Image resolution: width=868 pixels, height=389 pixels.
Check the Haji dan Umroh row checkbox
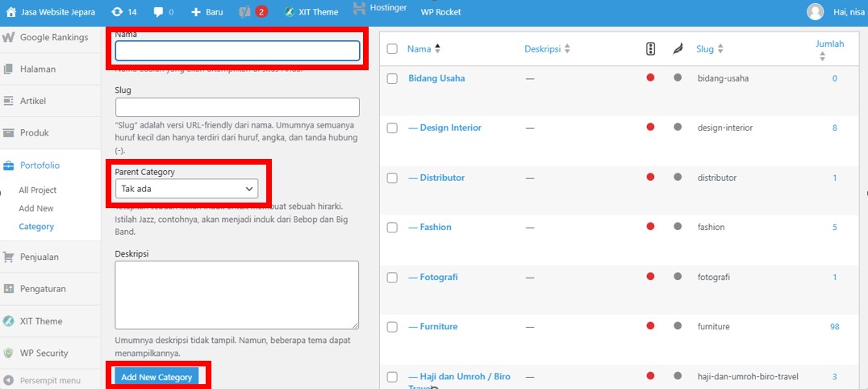(393, 377)
